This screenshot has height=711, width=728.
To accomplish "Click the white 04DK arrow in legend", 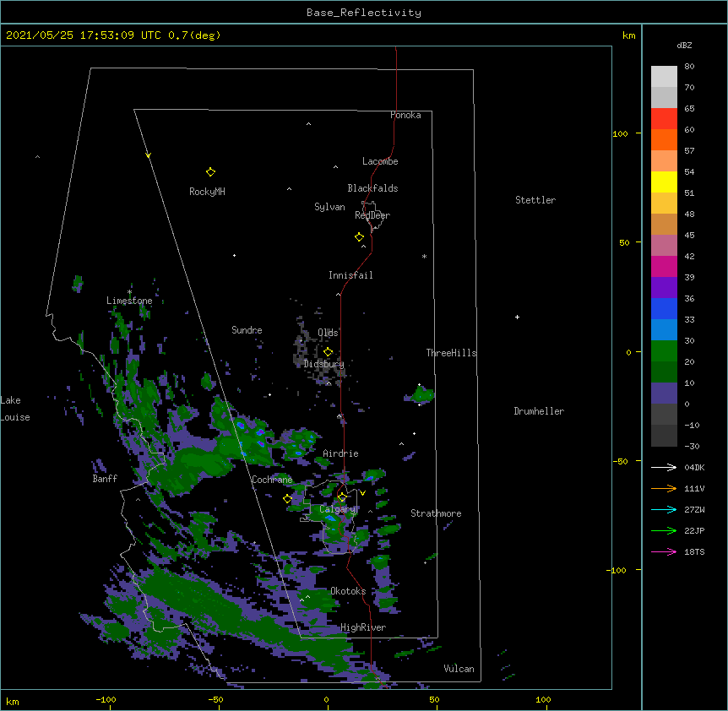I will pos(664,467).
